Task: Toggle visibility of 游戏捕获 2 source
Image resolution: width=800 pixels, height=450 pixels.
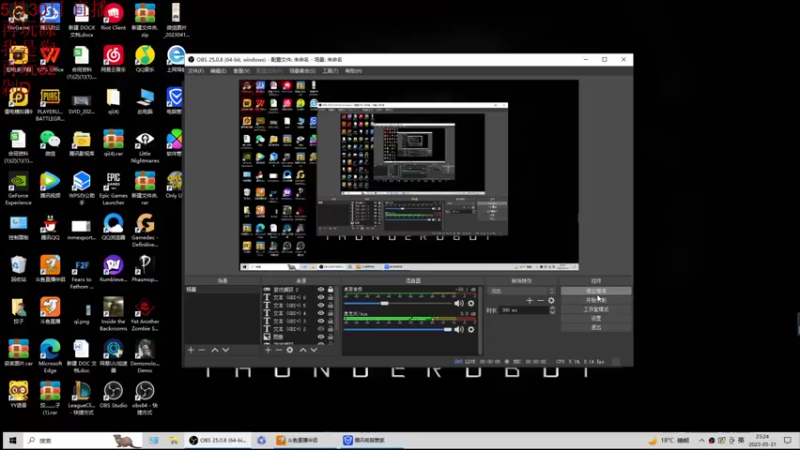Action: pos(321,289)
